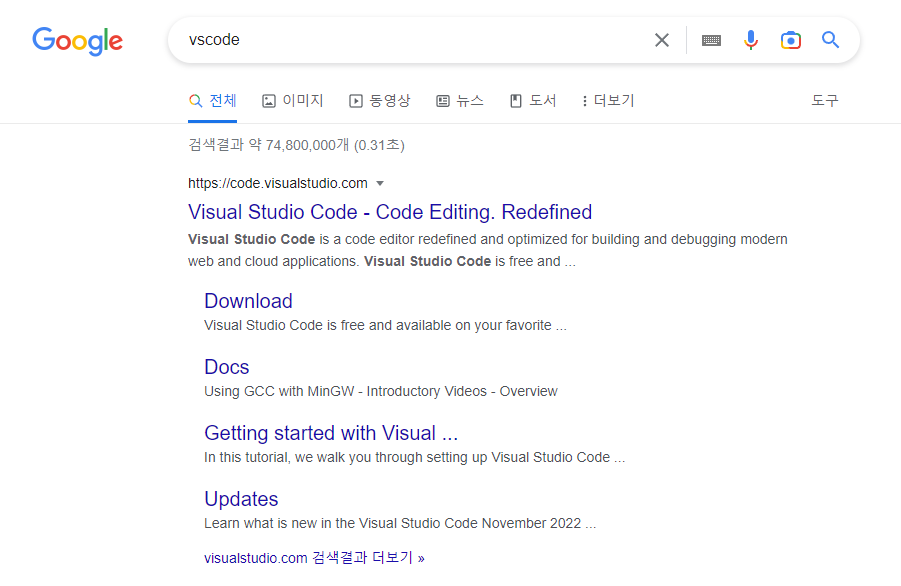Click the Visual Studio Code is free description
Image resolution: width=901 pixels, height=586 pixels.
[x=385, y=325]
